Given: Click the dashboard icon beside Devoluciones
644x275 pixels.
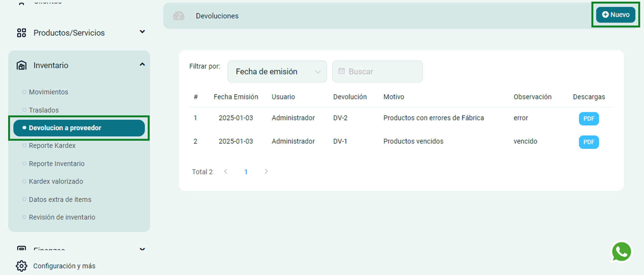Looking at the screenshot, I should [x=179, y=16].
